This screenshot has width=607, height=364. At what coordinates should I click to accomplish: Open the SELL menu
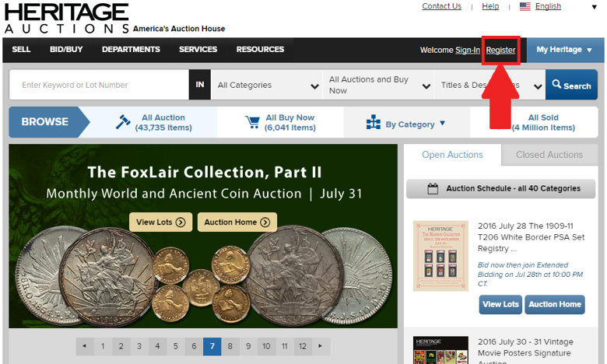(x=21, y=50)
